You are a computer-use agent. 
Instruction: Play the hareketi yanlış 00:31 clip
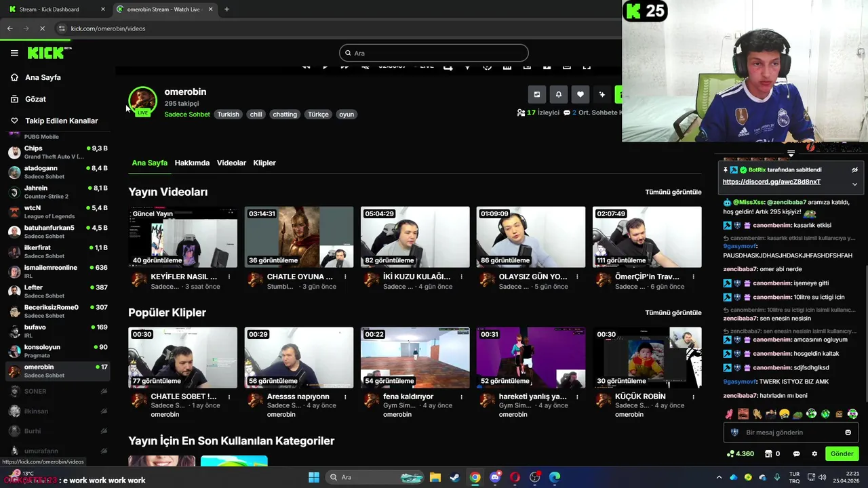tap(531, 358)
